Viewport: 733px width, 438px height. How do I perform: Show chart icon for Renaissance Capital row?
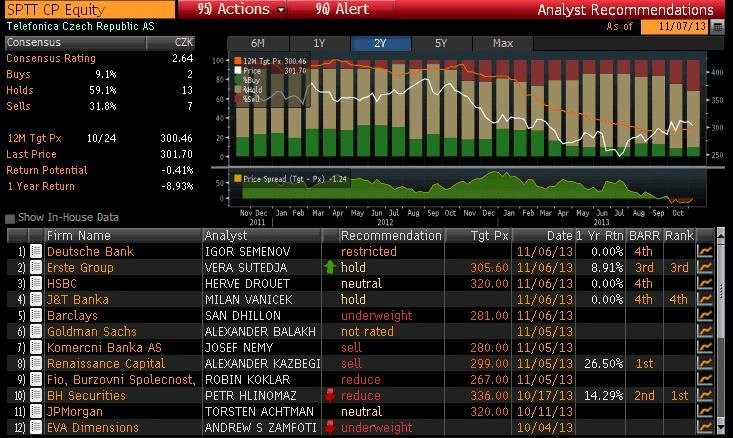[x=704, y=363]
